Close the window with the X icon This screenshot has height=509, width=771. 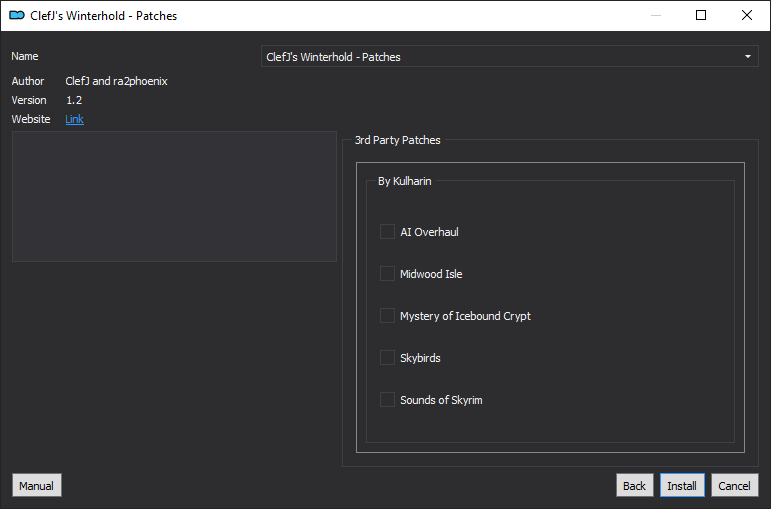pos(746,15)
